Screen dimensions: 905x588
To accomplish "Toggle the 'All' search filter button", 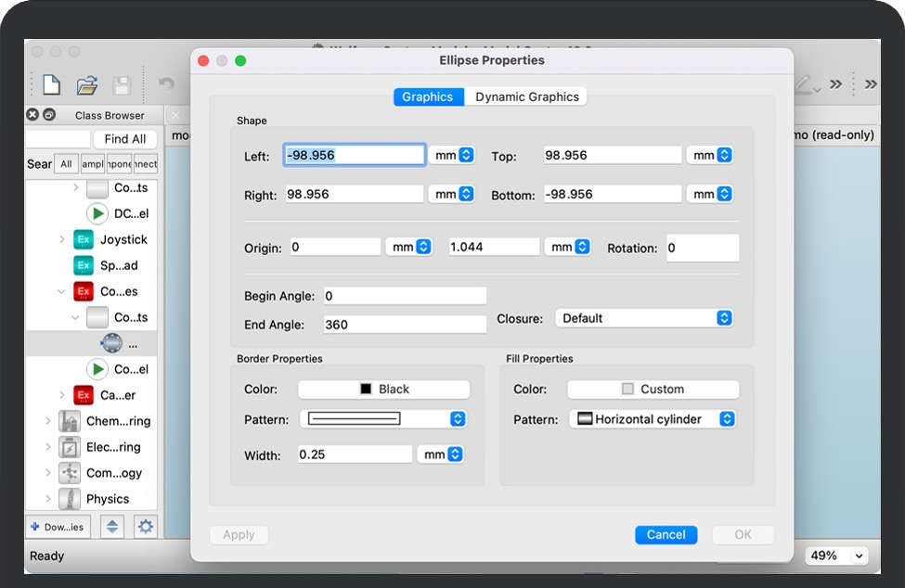I will point(66,164).
